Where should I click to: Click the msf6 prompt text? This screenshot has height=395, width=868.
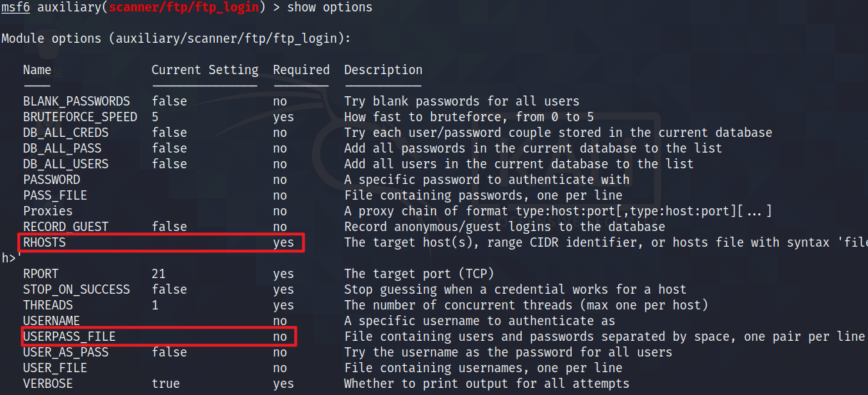point(15,7)
